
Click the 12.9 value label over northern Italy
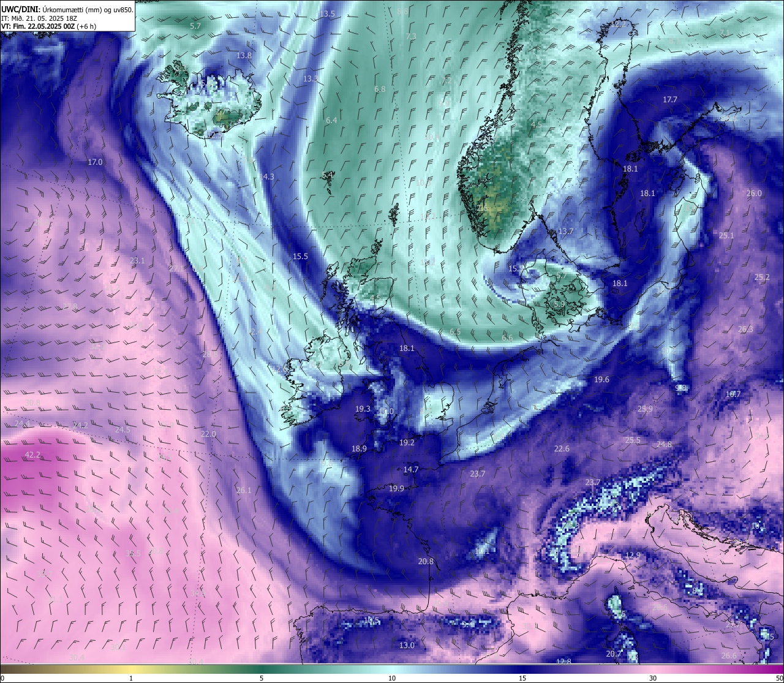tap(633, 555)
